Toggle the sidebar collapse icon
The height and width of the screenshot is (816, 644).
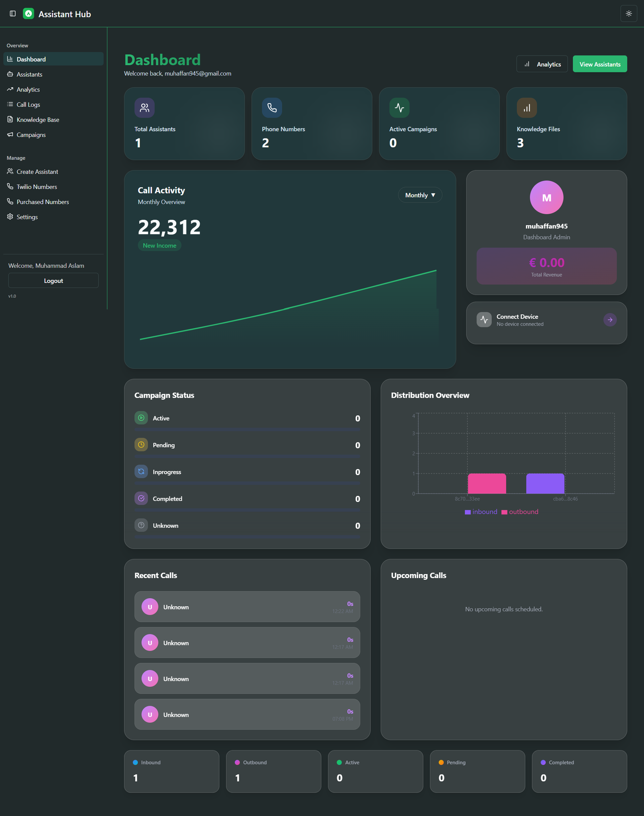12,14
